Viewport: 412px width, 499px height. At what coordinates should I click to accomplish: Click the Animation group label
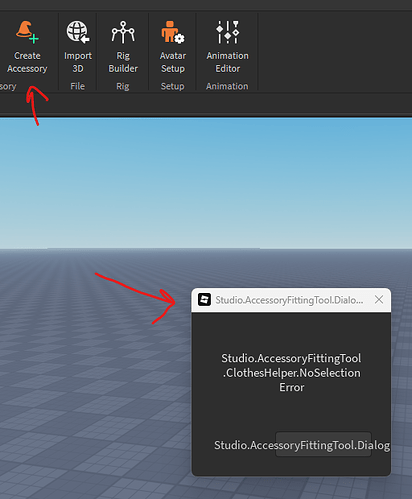coord(227,86)
